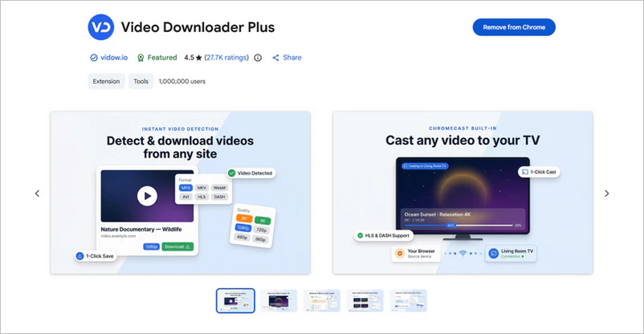Viewport: 644px width, 334px height.
Task: Advance to the next screenshot using the right arrow
Action: tap(606, 193)
